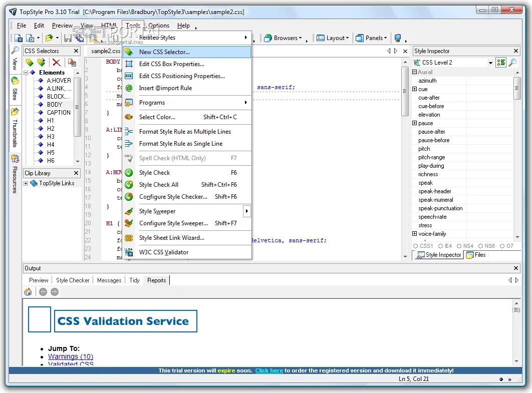This screenshot has width=532, height=393.
Task: Open the Help menu
Action: point(183,26)
